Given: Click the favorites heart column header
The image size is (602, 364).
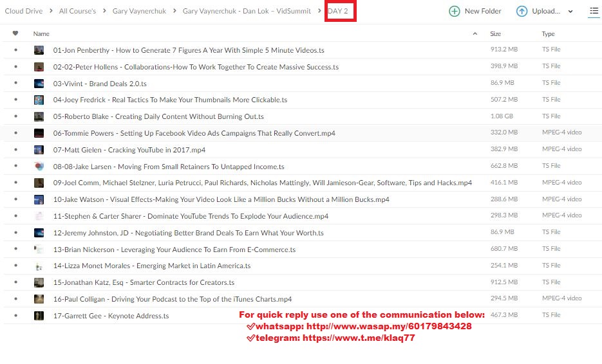Looking at the screenshot, I should tap(15, 33).
